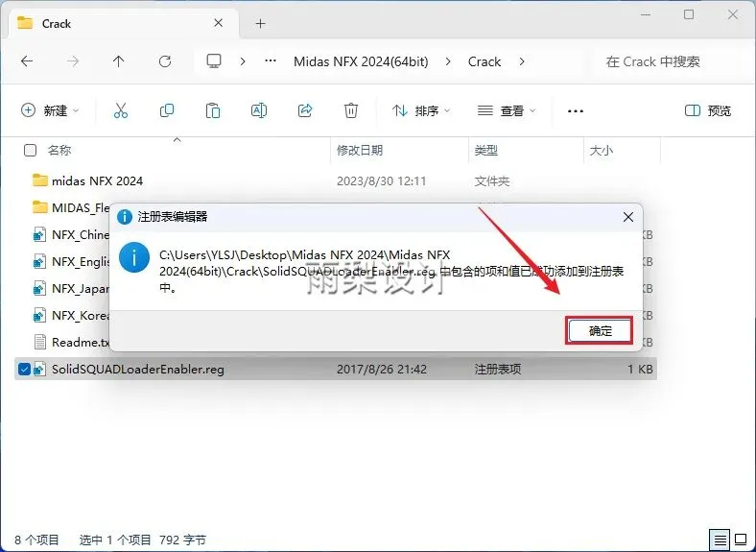This screenshot has width=756, height=552.
Task: Refresh the Crack folder view
Action: [165, 61]
